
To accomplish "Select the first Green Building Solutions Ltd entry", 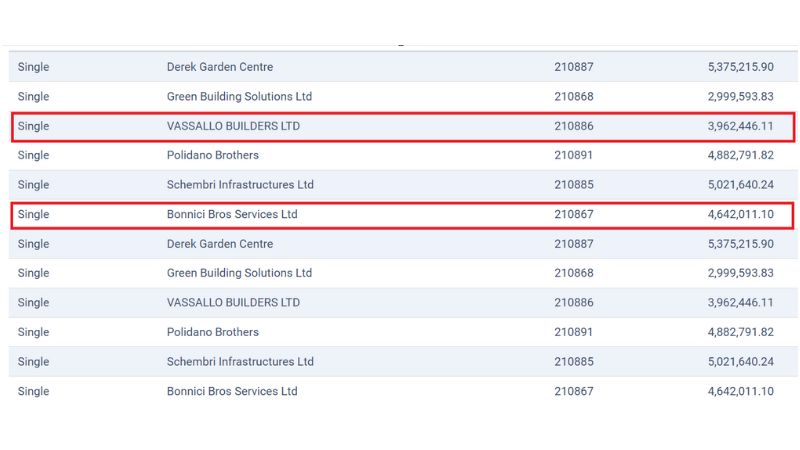I will (239, 97).
